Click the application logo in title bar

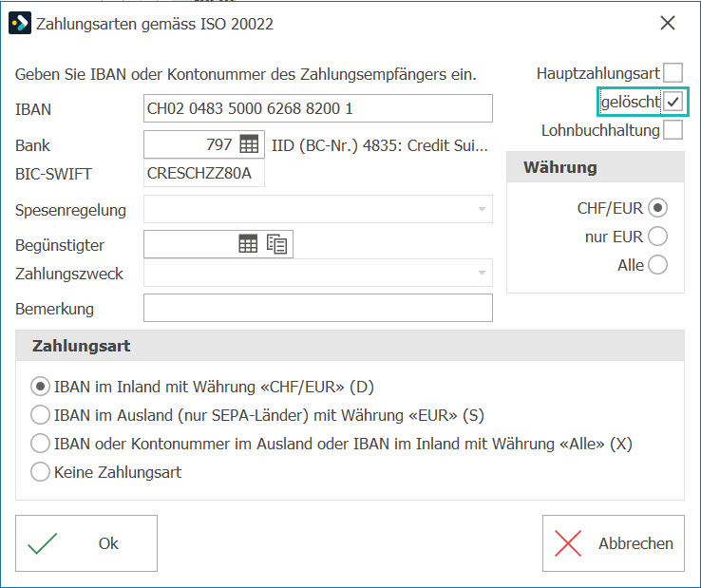click(x=20, y=23)
